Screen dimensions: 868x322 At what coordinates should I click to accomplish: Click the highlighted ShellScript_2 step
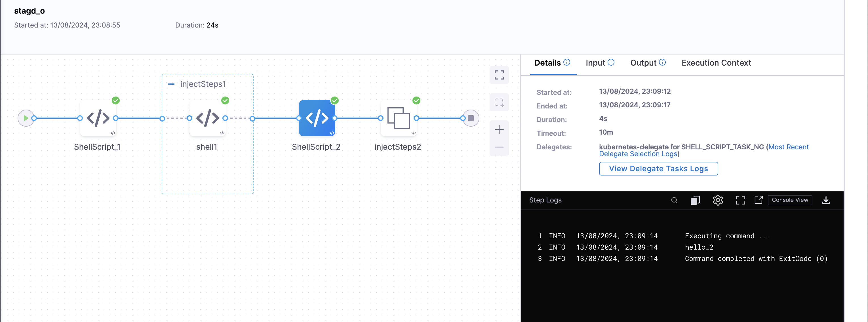click(317, 118)
